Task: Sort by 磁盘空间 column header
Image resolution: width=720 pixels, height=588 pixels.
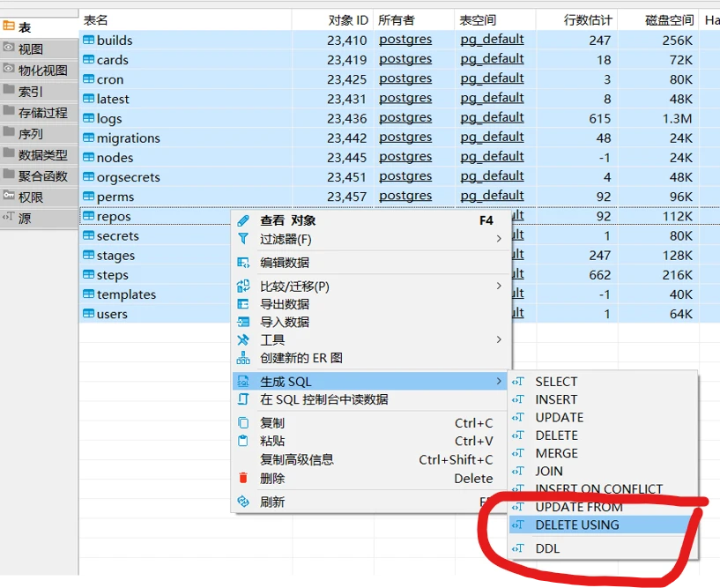Action: click(658, 20)
